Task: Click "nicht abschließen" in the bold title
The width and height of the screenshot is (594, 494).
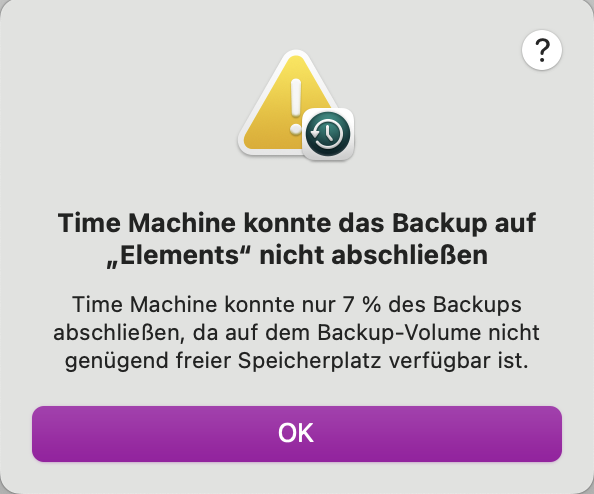Action: [374, 255]
